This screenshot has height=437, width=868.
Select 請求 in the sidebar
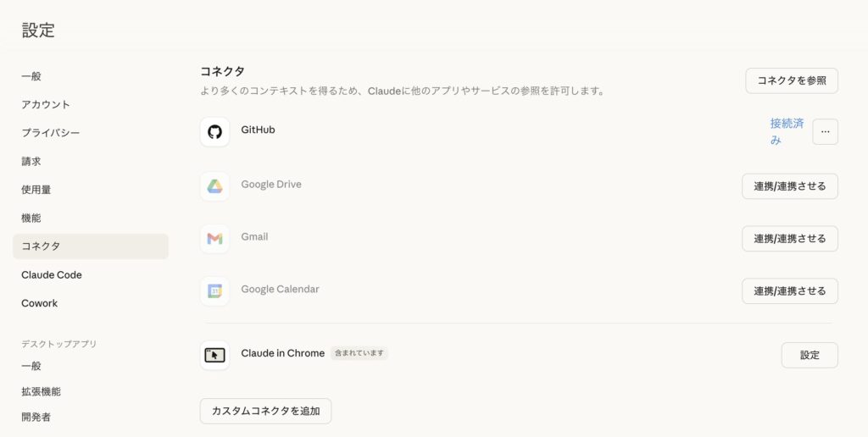point(31,161)
